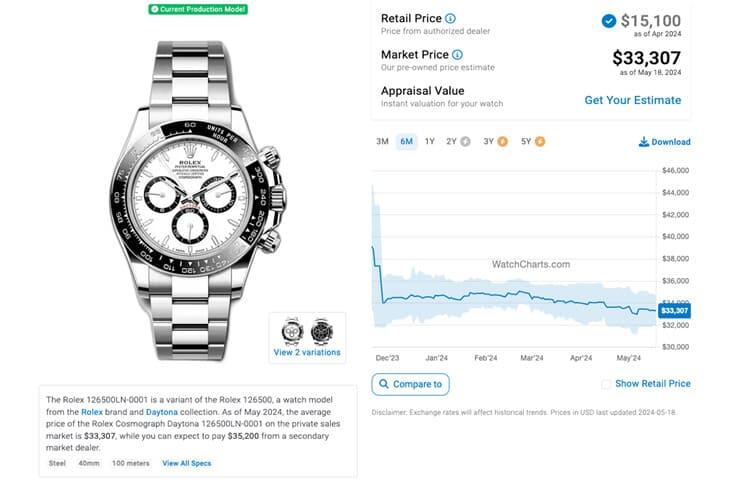Image resolution: width=730 pixels, height=482 pixels.
Task: Select the 1Y chart range
Action: 430,141
